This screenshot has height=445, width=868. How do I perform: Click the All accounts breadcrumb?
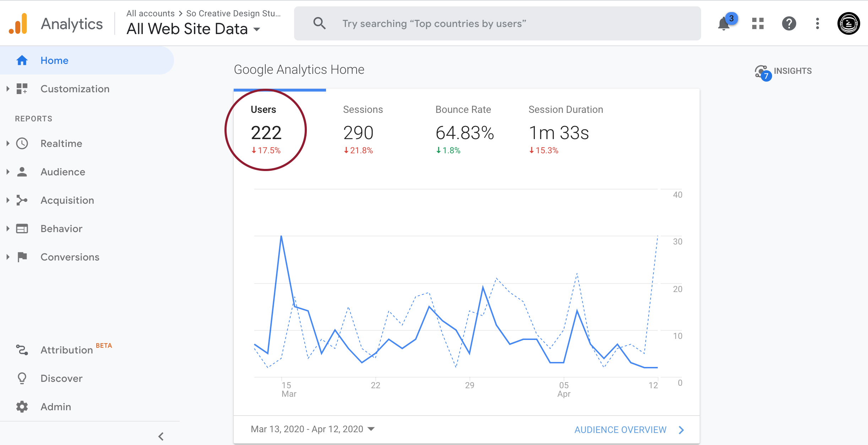point(151,13)
